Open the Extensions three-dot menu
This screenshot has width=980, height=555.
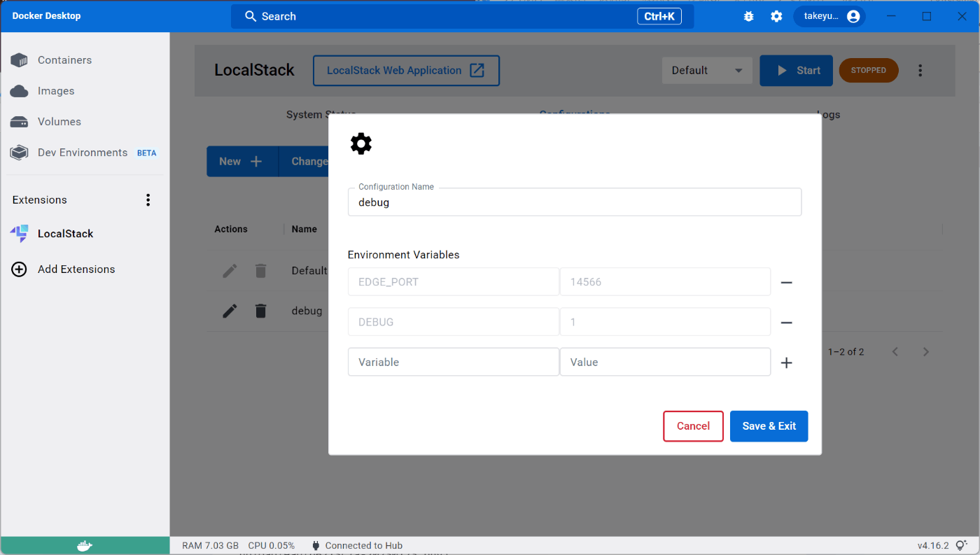click(148, 200)
